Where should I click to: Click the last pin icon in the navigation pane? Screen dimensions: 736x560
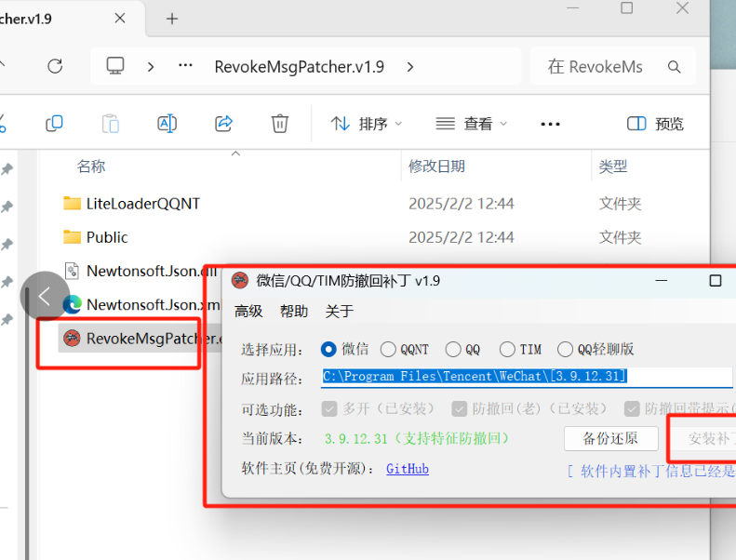click(7, 320)
